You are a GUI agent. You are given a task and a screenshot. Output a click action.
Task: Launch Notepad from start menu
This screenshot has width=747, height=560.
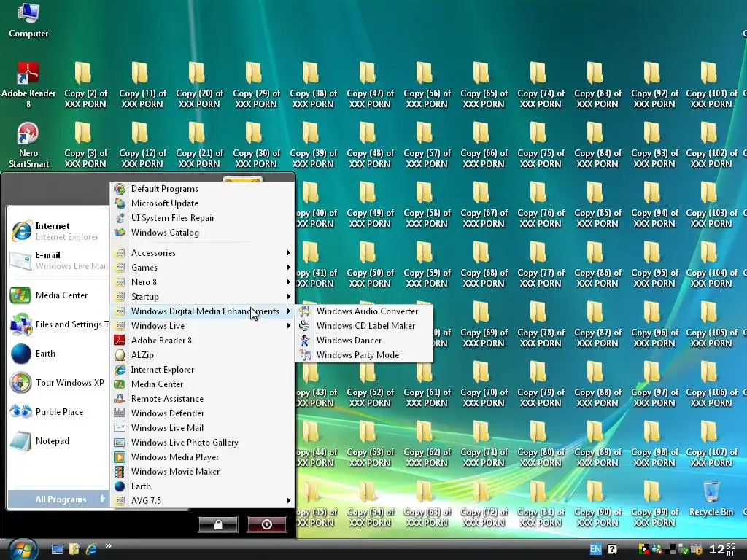tap(58, 441)
